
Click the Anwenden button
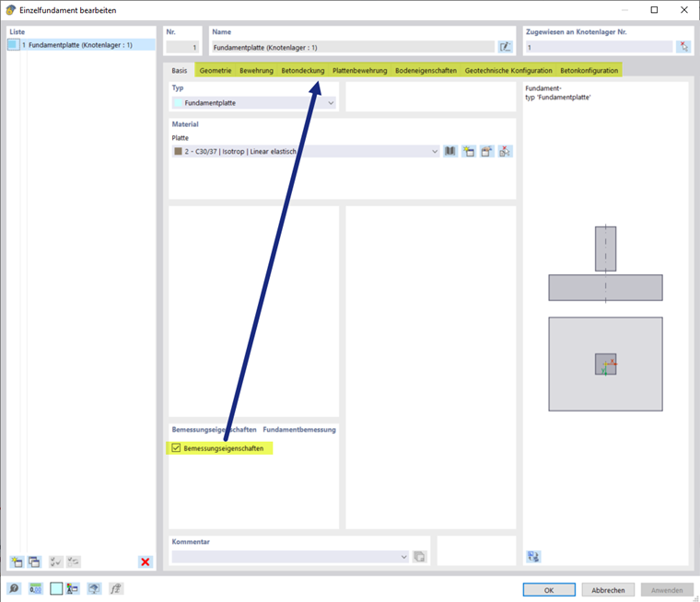click(x=667, y=590)
